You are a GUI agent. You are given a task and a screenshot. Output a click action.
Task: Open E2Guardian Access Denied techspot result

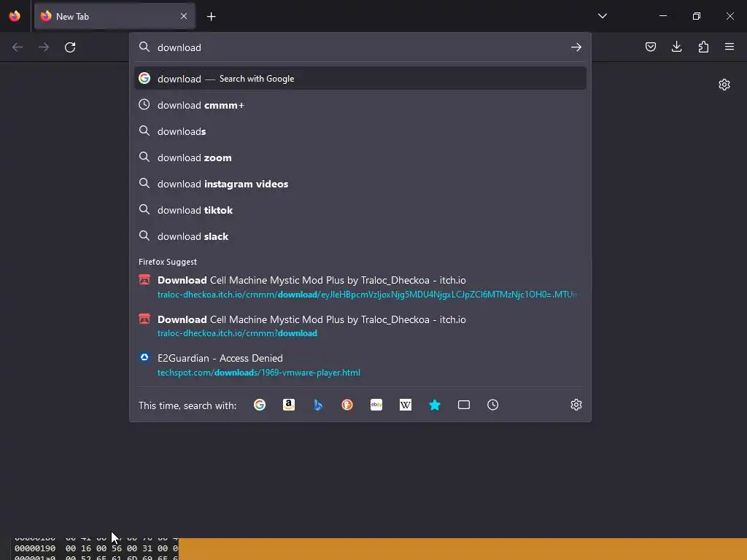point(360,365)
